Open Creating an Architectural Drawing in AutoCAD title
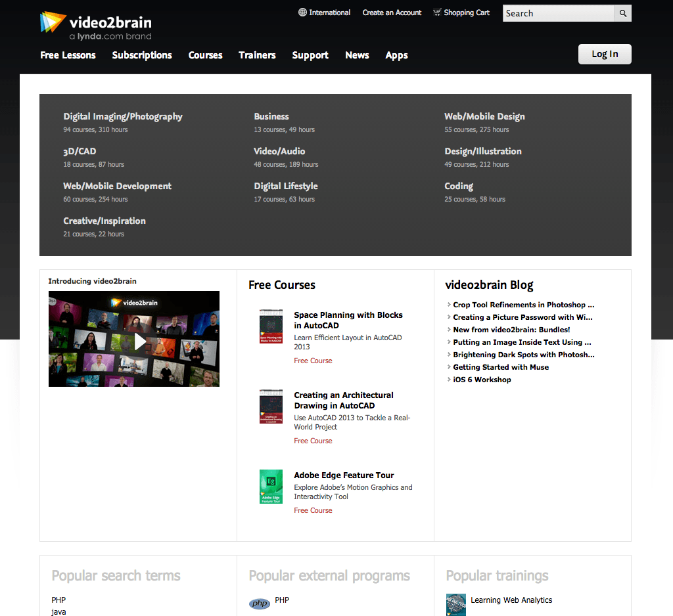 click(343, 400)
